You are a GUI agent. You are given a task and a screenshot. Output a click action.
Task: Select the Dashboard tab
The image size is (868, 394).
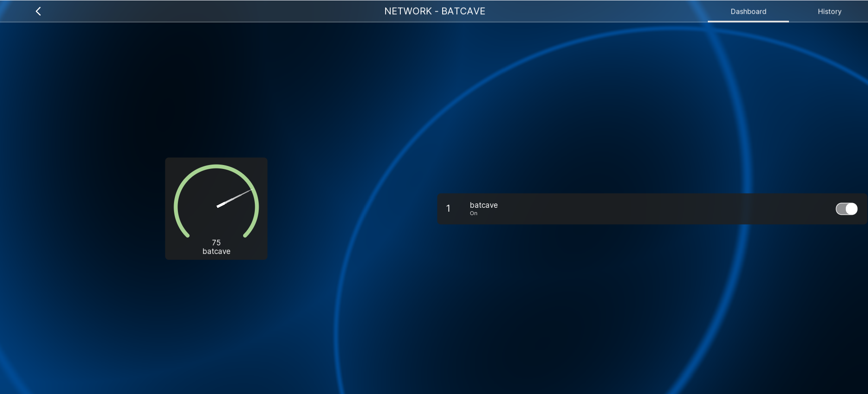coord(748,12)
